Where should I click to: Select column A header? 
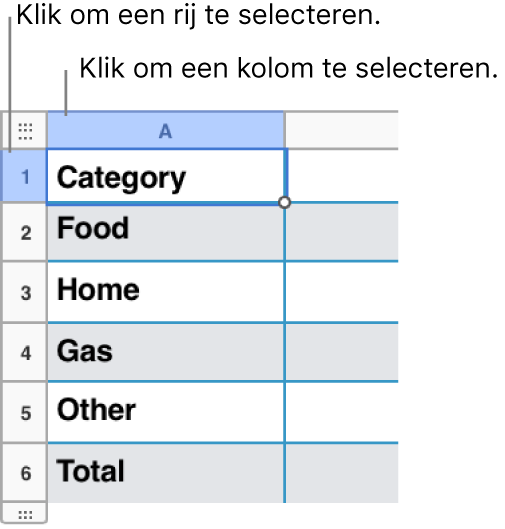(x=166, y=131)
